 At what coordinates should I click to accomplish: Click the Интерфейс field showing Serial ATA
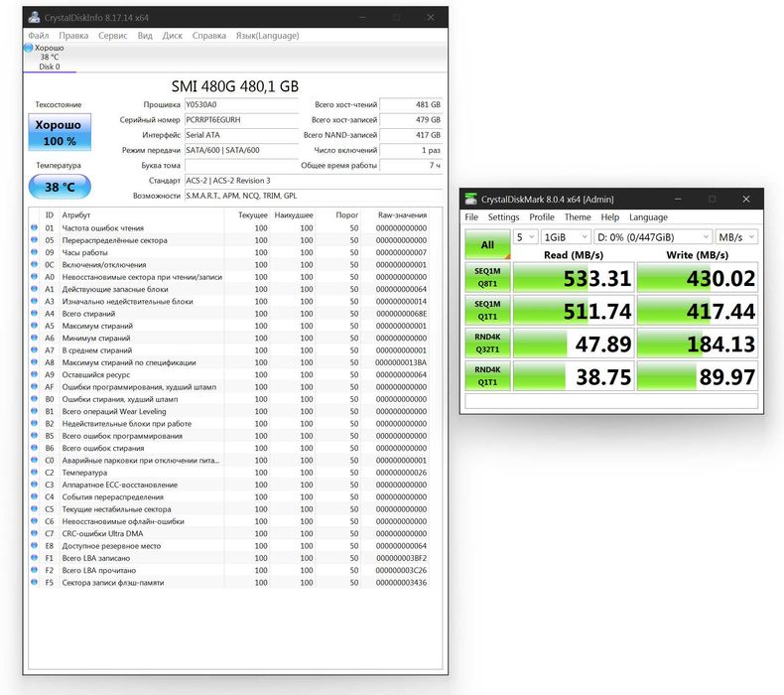click(241, 135)
